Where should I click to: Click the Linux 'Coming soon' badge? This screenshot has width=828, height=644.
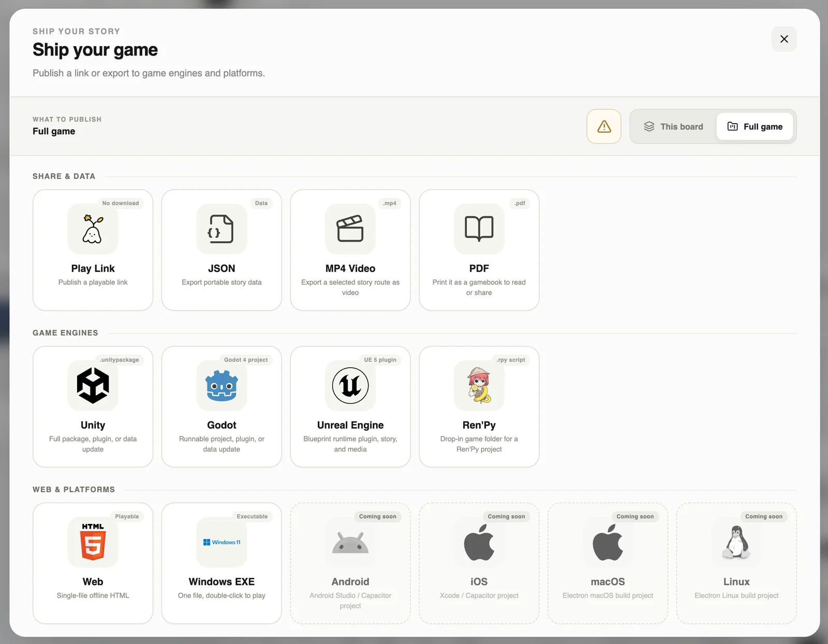764,516
